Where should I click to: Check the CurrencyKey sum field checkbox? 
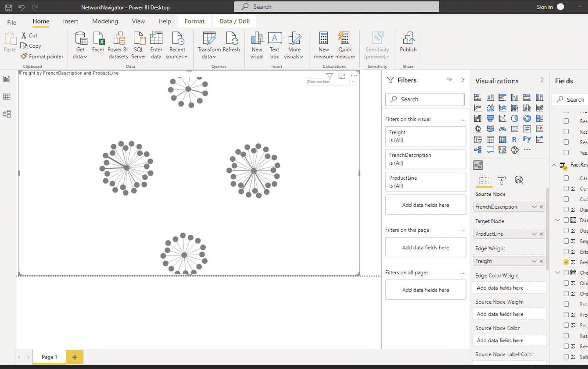[565, 188]
